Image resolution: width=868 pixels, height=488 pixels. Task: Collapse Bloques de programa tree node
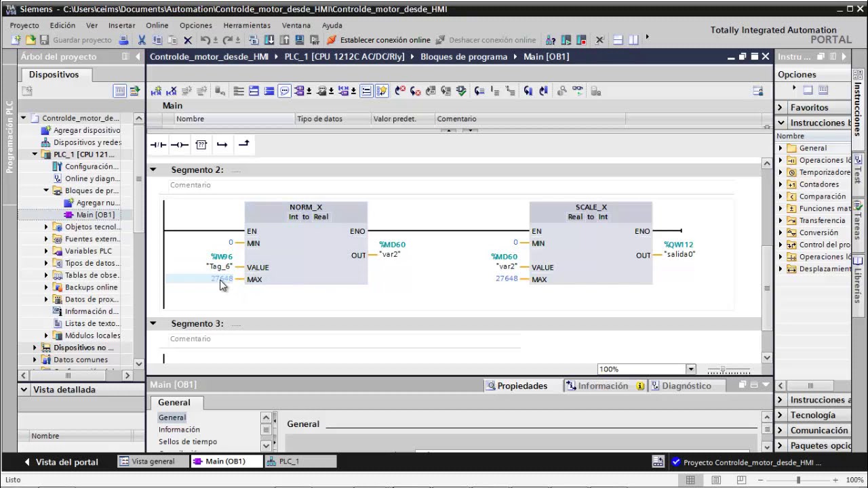(46, 190)
